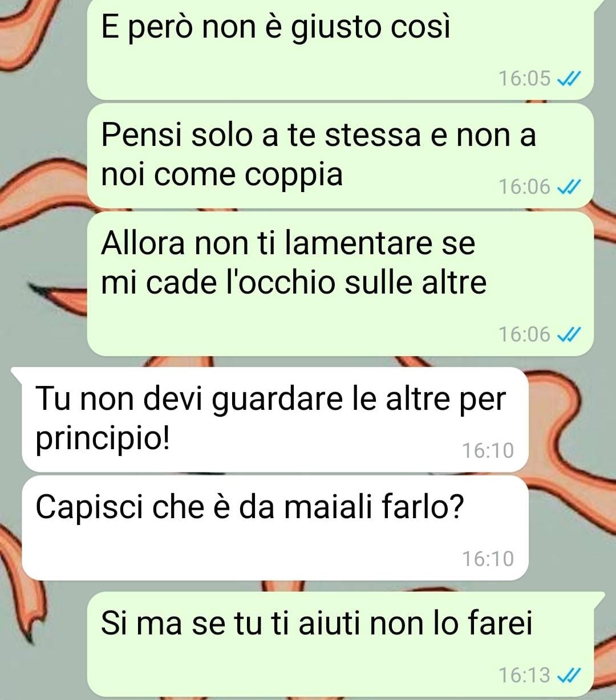This screenshot has width=616, height=700.
Task: Click the timestamp on the 'noi come coppia' message
Action: tap(525, 186)
